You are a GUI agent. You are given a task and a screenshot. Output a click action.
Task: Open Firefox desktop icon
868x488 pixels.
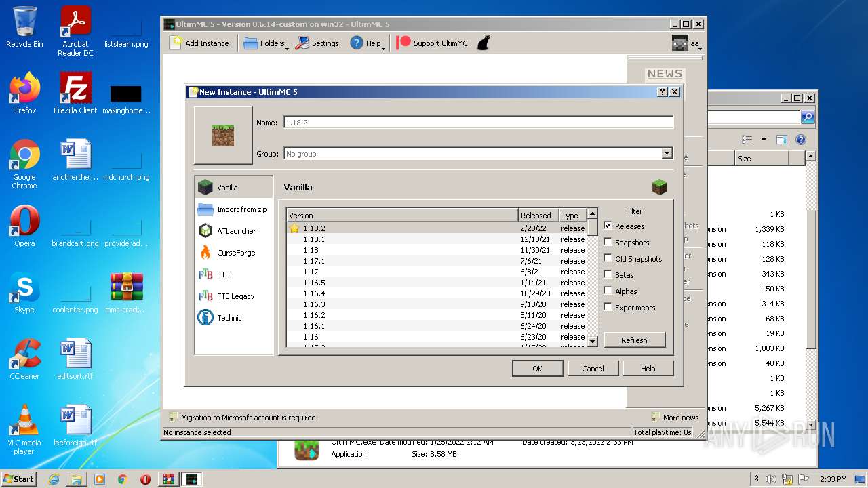point(24,94)
